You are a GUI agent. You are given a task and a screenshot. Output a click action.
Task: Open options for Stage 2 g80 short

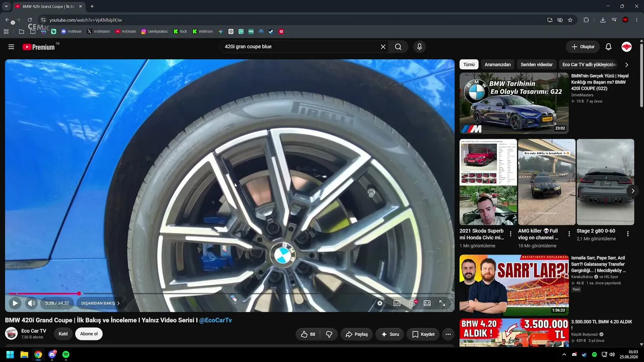pyautogui.click(x=628, y=234)
